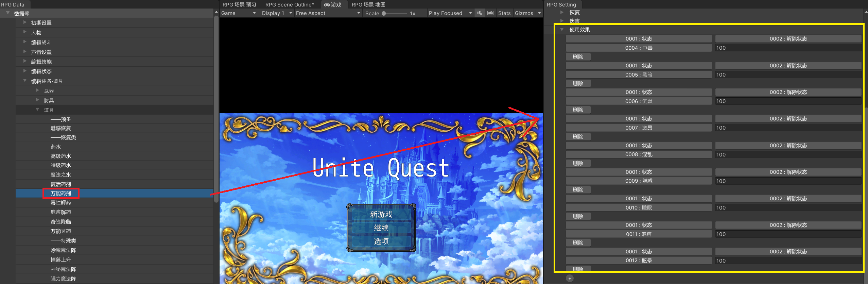Collapse the 使用效果 section arrow
This screenshot has height=284, width=868.
pos(562,29)
